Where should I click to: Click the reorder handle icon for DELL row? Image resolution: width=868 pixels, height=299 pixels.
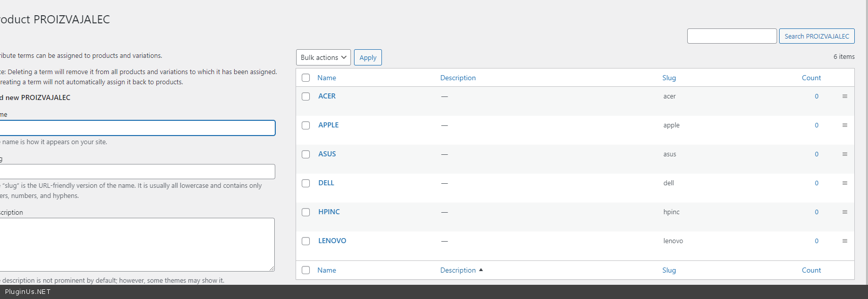pos(845,183)
